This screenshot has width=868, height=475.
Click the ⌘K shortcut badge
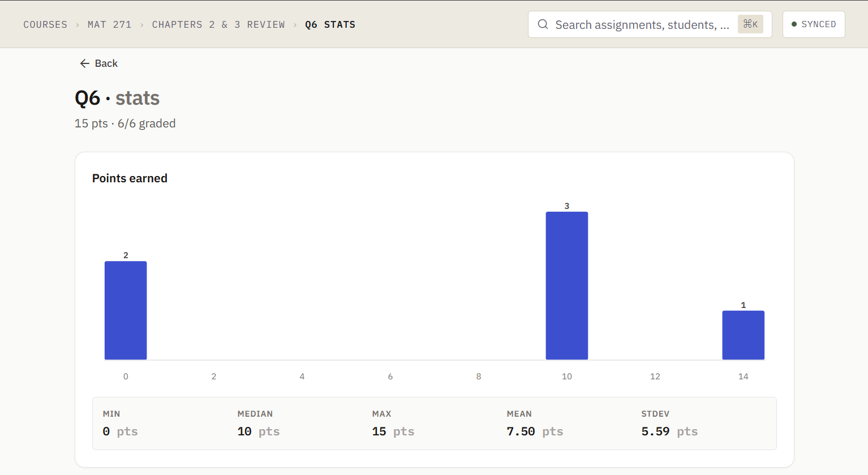click(x=750, y=24)
